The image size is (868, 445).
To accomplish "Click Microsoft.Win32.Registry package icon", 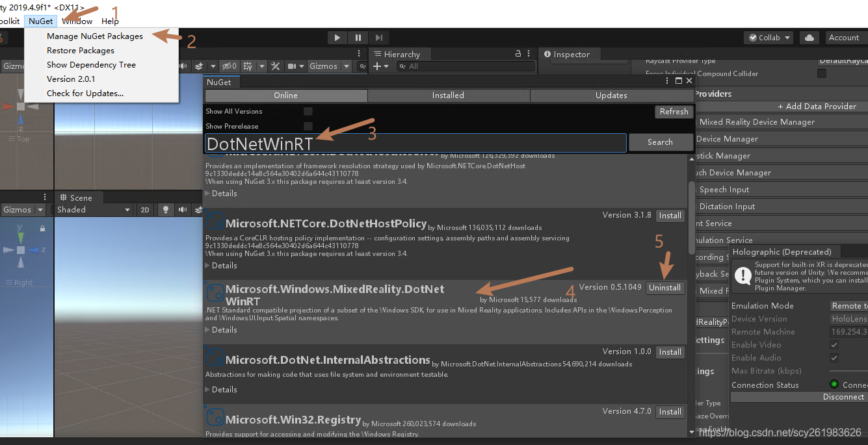I will point(215,417).
